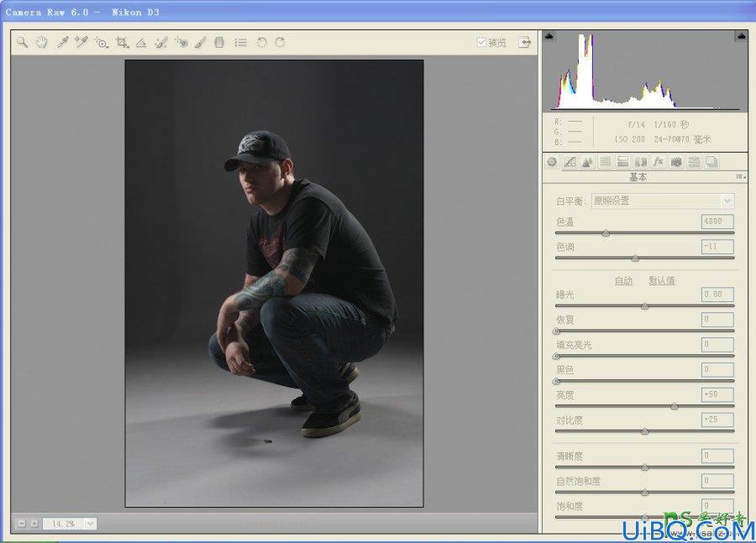Click the 色调 value field showing -11

pos(717,247)
